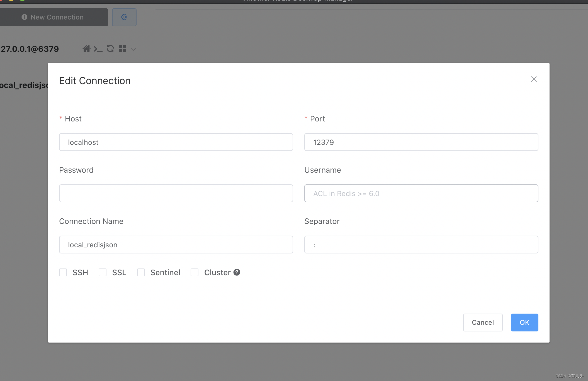Select the local_redisjson connection in sidebar
This screenshot has width=588, height=381.
pyautogui.click(x=24, y=85)
